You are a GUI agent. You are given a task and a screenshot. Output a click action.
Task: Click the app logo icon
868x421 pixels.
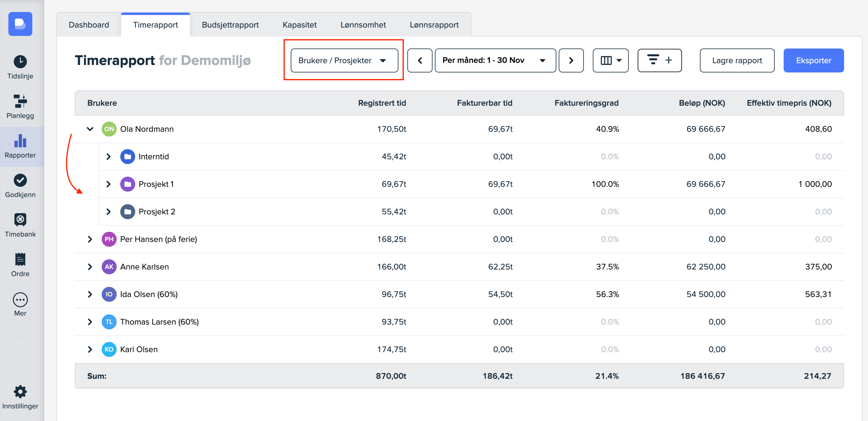[20, 24]
